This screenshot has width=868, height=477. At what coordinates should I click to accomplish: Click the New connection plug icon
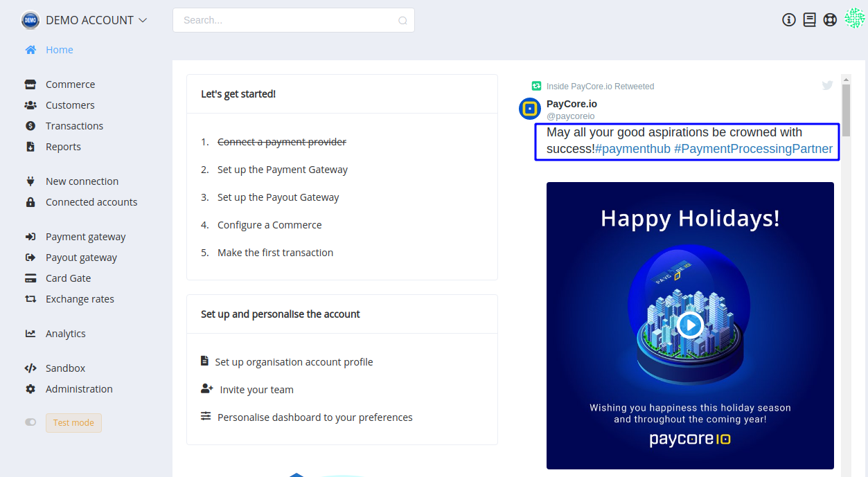(30, 181)
